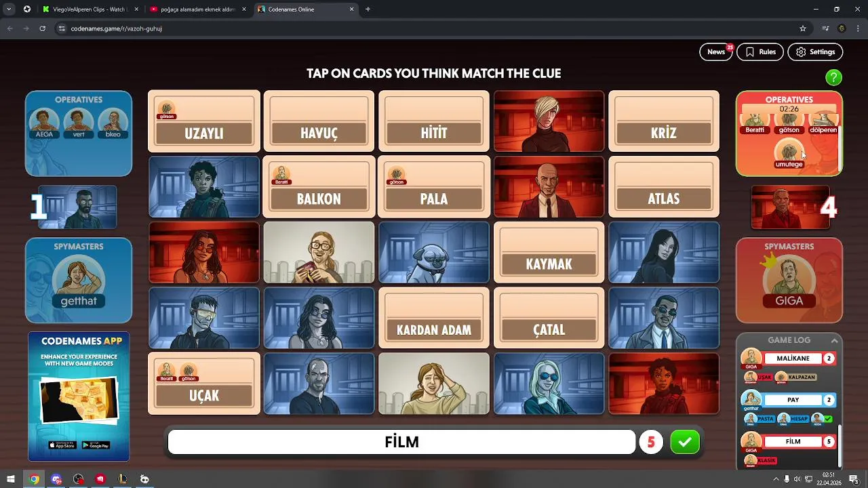Click MALİKANE clue in game log
The height and width of the screenshot is (488, 868).
coord(793,359)
